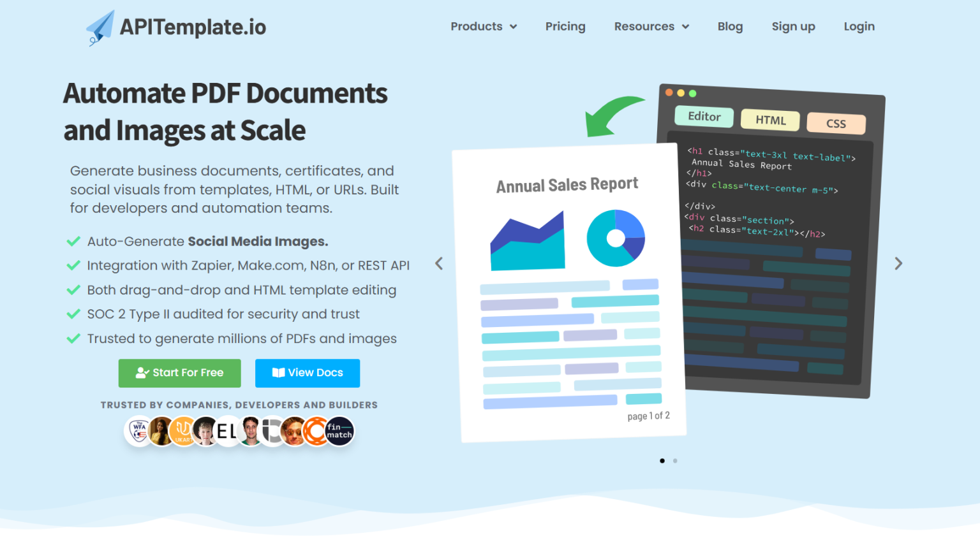
Task: Click "SOC 2 Type II audited for security and trust"
Action: 223,314
